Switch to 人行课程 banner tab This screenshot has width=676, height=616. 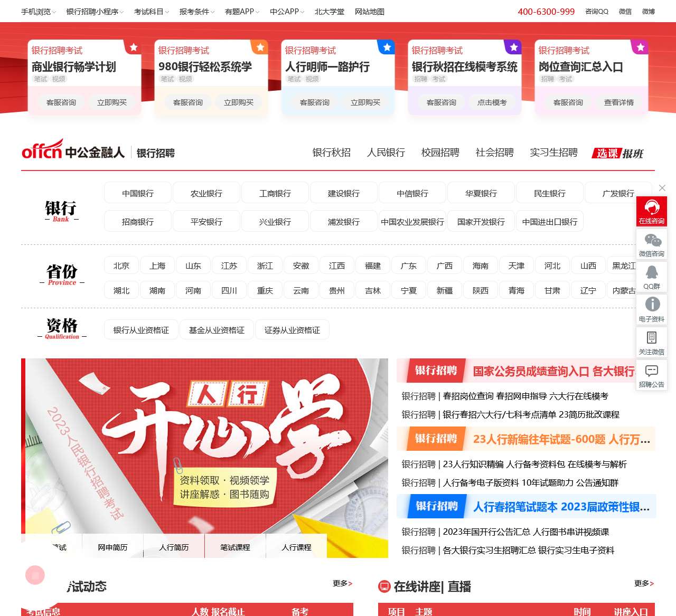pos(296,547)
